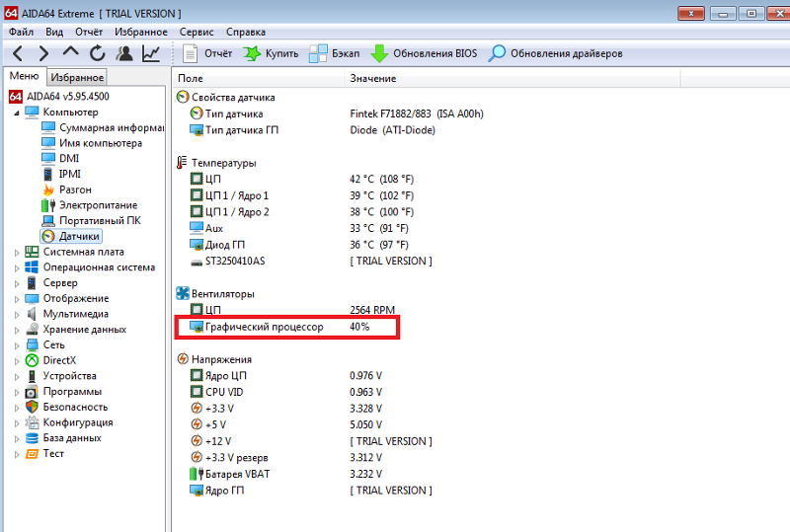
Task: Click the Безопасность shield icon
Action: pyautogui.click(x=32, y=407)
